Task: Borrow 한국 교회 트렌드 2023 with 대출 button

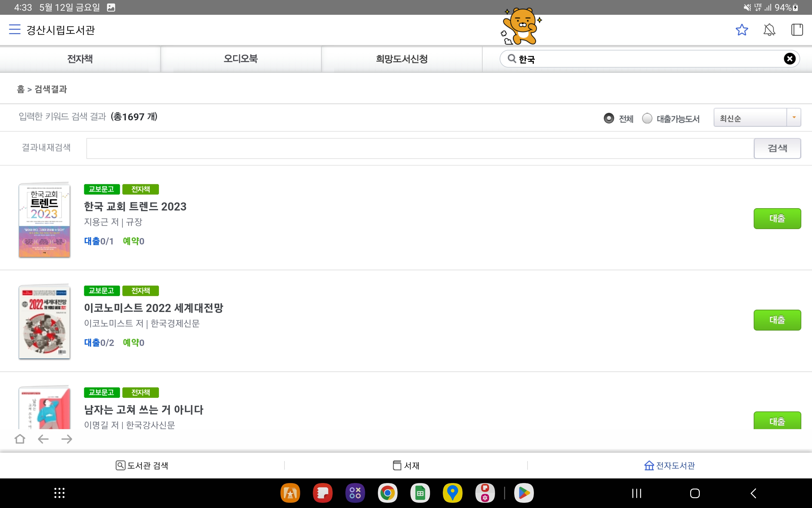Action: [x=777, y=218]
